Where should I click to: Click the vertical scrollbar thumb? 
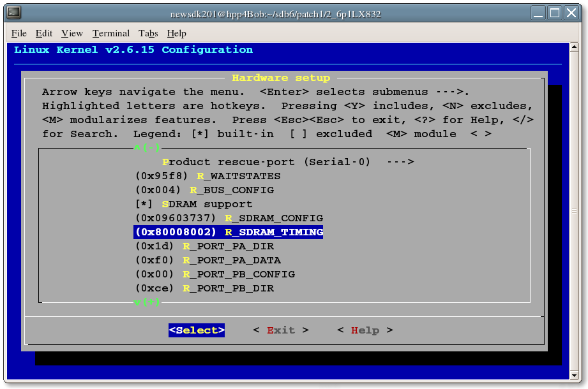[574, 211]
